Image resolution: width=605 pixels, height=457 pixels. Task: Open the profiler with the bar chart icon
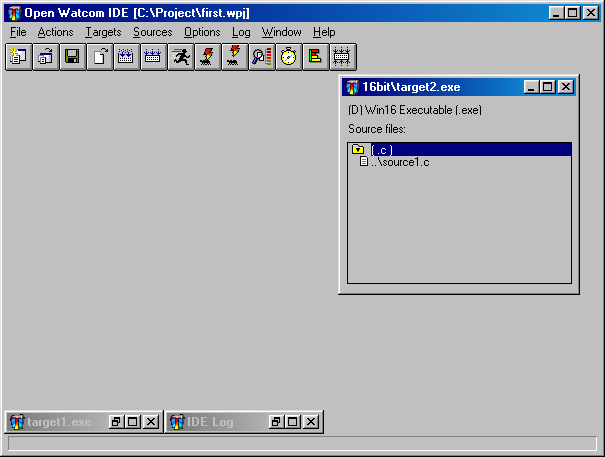click(x=315, y=57)
